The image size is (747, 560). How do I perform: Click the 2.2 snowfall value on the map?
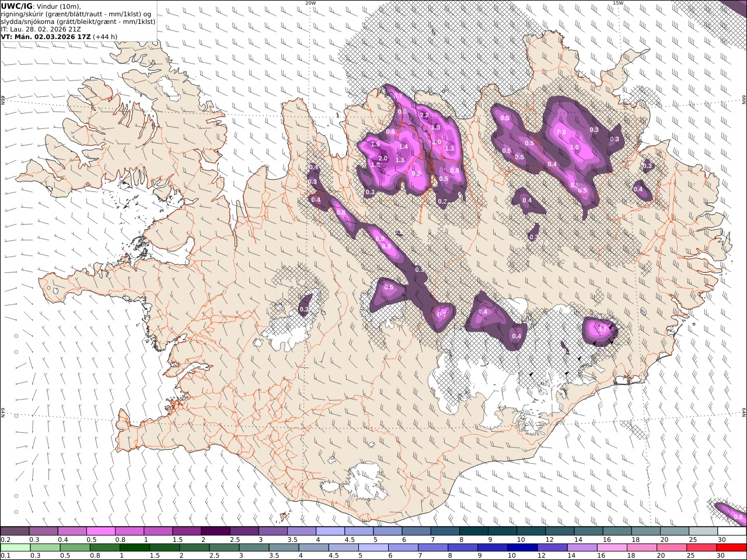pyautogui.click(x=424, y=116)
